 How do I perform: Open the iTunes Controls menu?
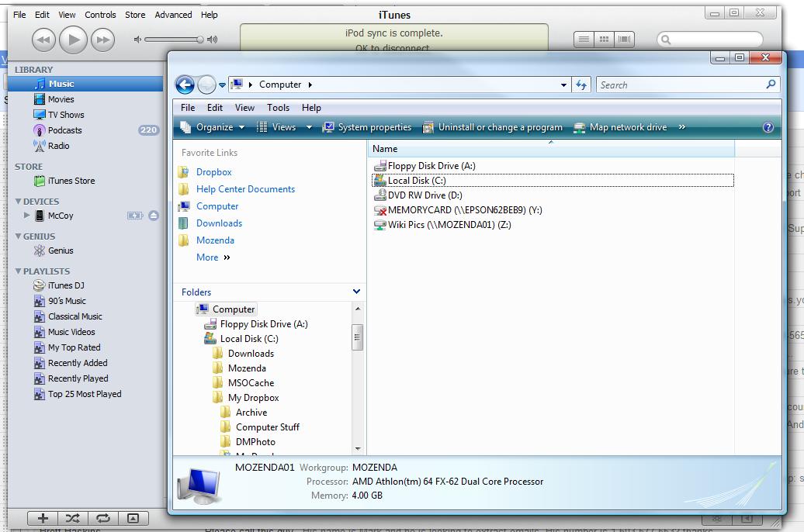pos(100,15)
